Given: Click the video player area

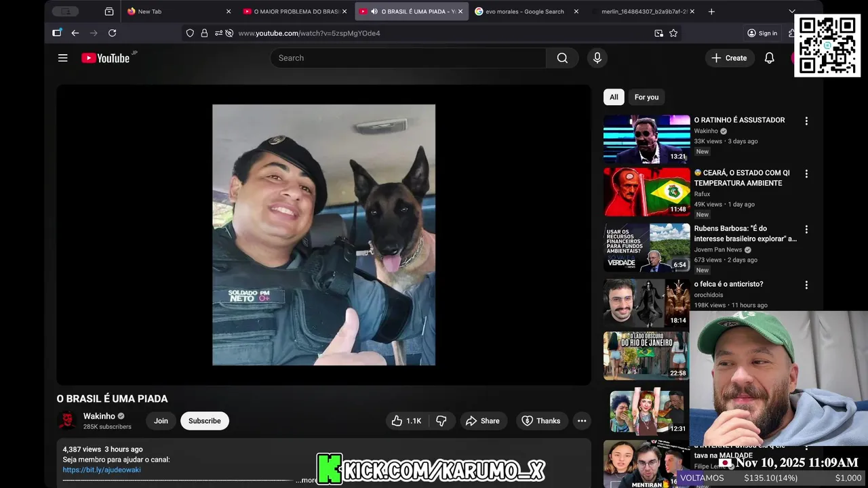Looking at the screenshot, I should (x=323, y=235).
